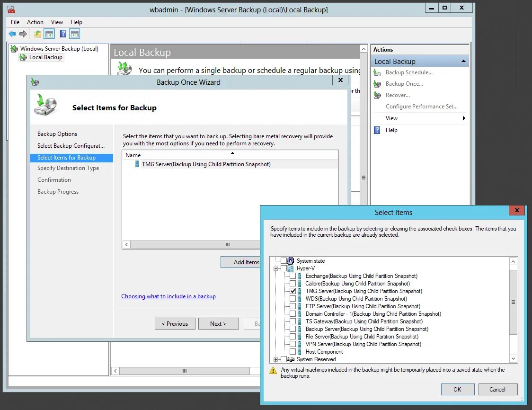Viewport: 532px width, 410px height.
Task: Click the Backup Server virtual machine icon
Action: (299, 329)
